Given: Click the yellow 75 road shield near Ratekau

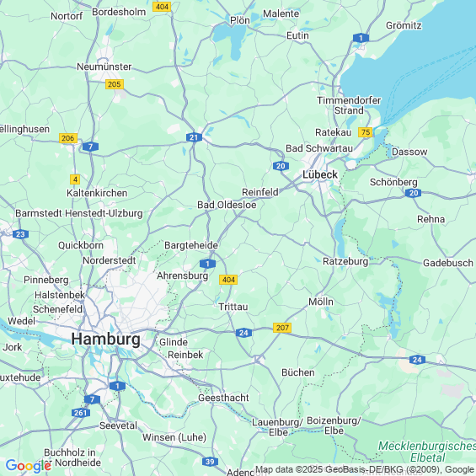Looking at the screenshot, I should (366, 132).
